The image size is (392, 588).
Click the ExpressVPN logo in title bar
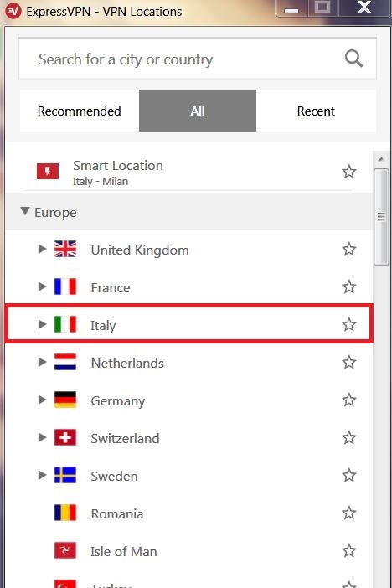point(13,11)
